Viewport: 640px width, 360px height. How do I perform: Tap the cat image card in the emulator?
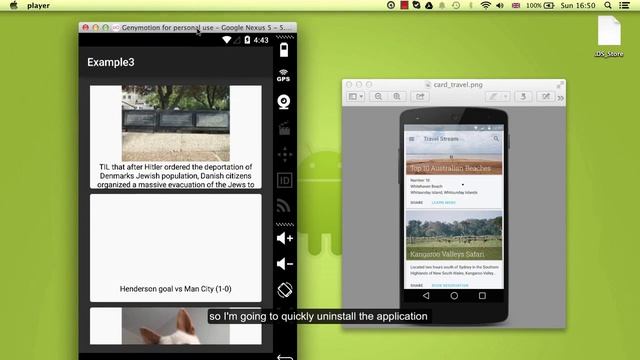coord(176,326)
